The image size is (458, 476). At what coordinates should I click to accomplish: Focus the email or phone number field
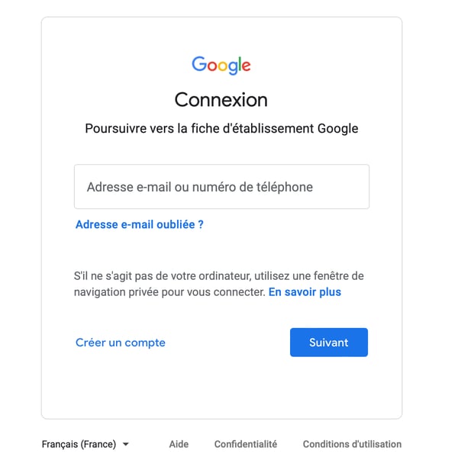click(221, 187)
